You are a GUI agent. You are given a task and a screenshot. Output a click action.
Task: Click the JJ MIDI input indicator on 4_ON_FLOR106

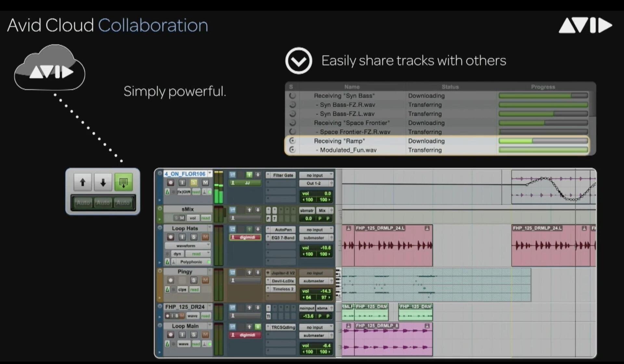[245, 182]
